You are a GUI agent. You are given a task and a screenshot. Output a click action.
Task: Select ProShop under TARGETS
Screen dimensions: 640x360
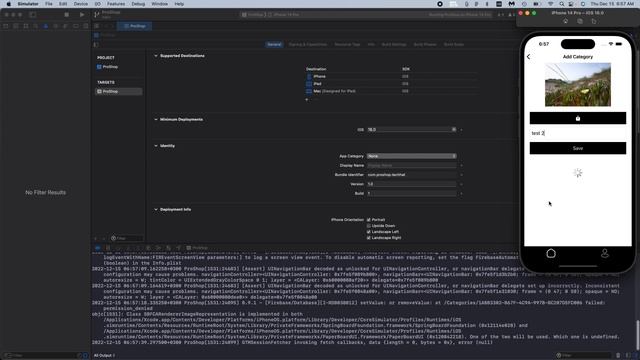118,91
